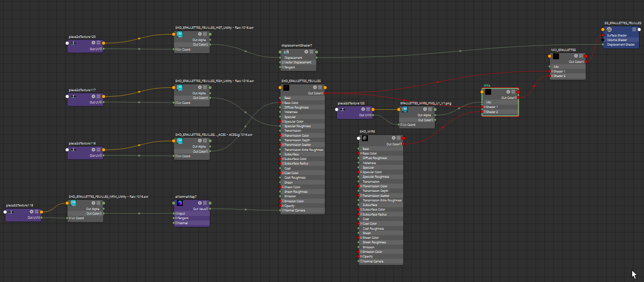Click the place2dTexture116 node type icon
The height and width of the screenshot is (282, 644).
click(x=74, y=149)
